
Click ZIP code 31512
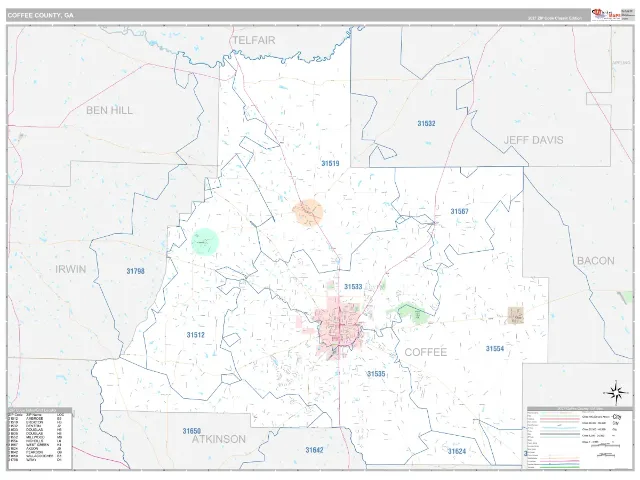click(196, 335)
